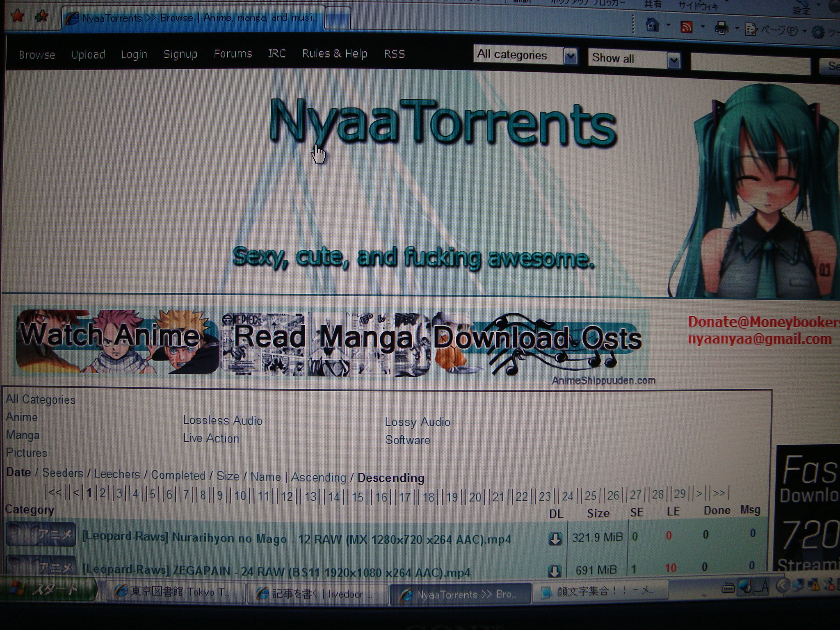Click the Watch Anime banner image

click(x=117, y=342)
